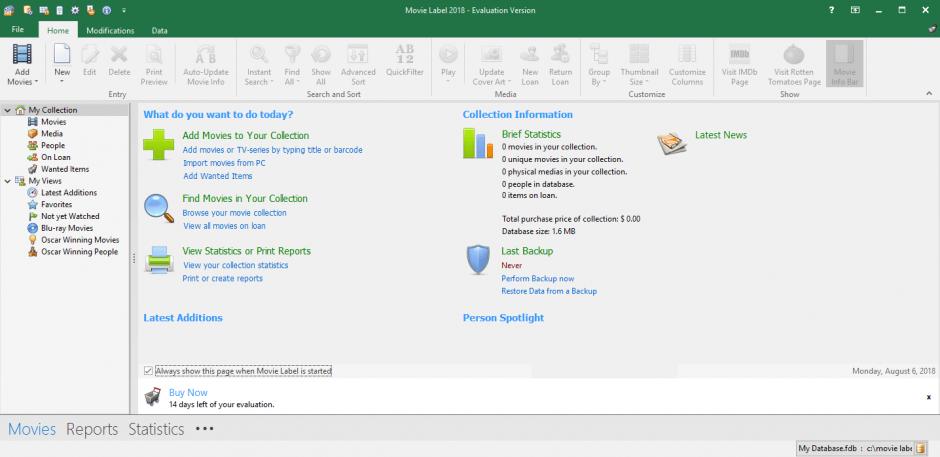The image size is (940, 457).
Task: Collapse the My Views tree node
Action: coord(7,181)
